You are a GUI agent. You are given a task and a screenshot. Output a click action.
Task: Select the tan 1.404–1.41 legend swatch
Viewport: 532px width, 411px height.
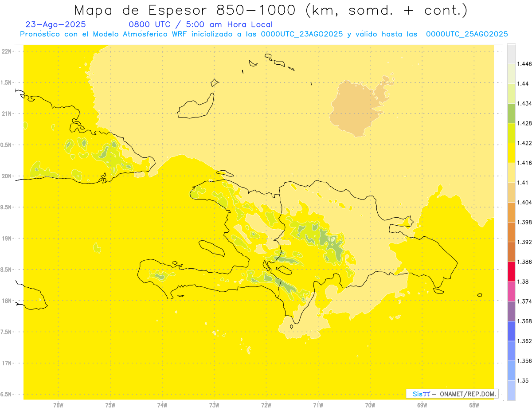click(x=511, y=192)
